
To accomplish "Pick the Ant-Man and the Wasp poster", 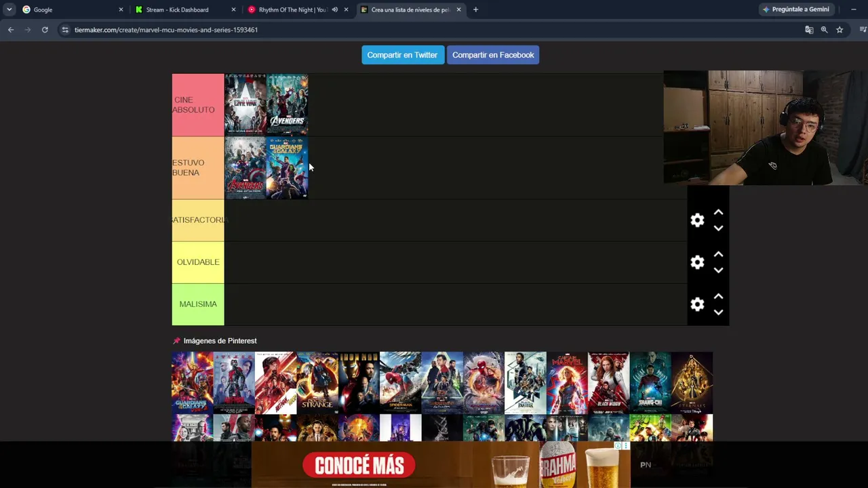I will pyautogui.click(x=275, y=383).
